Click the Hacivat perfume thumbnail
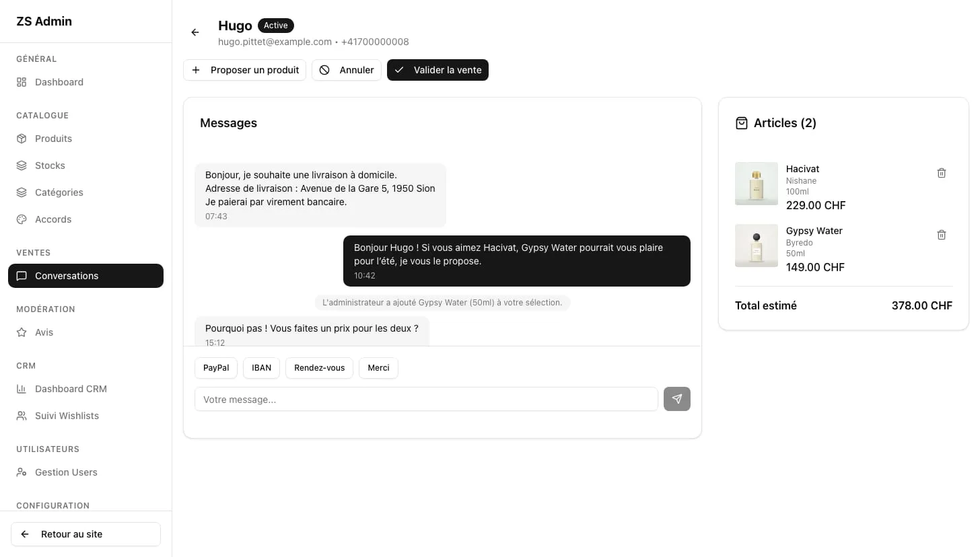Viewport: 980px width, 557px height. tap(757, 184)
